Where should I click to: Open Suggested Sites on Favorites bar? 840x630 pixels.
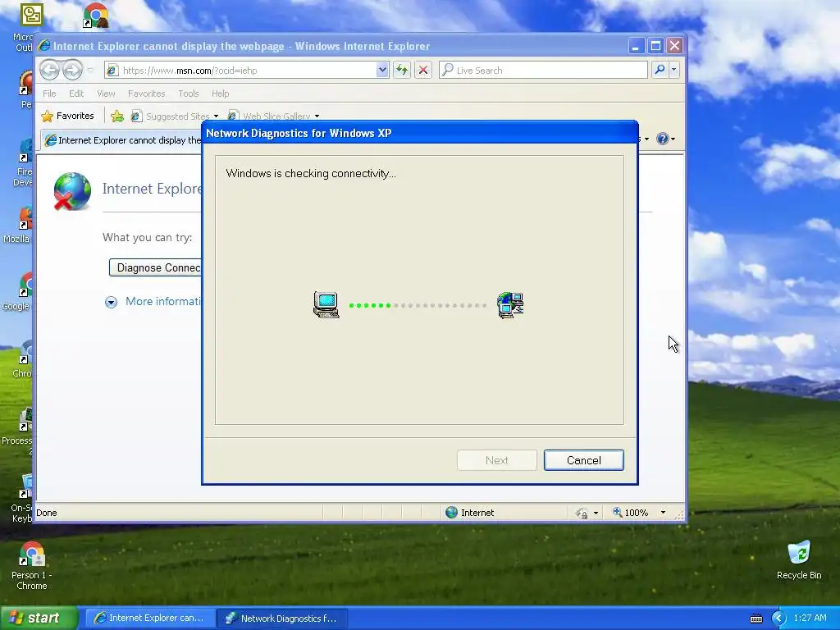click(175, 116)
